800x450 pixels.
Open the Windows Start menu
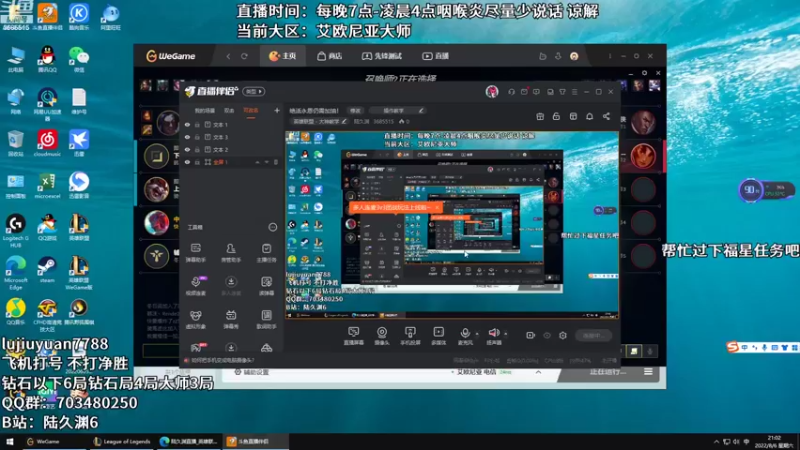click(9, 442)
